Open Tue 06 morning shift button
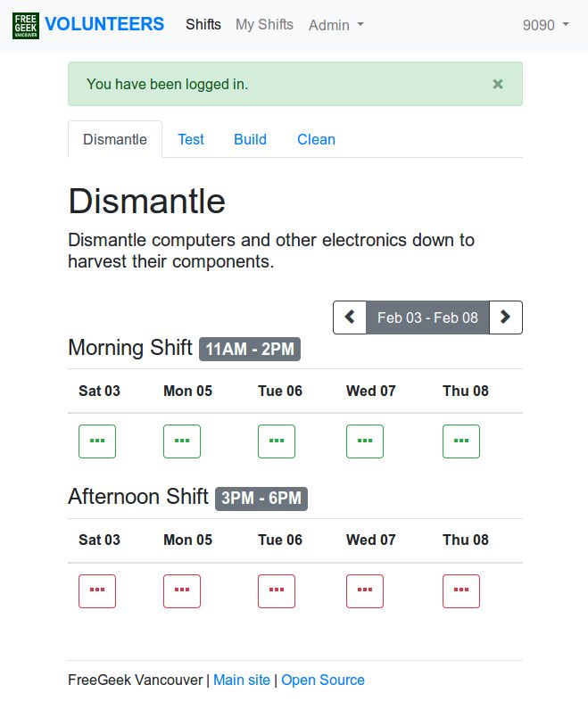This screenshot has width=588, height=701. coord(277,441)
